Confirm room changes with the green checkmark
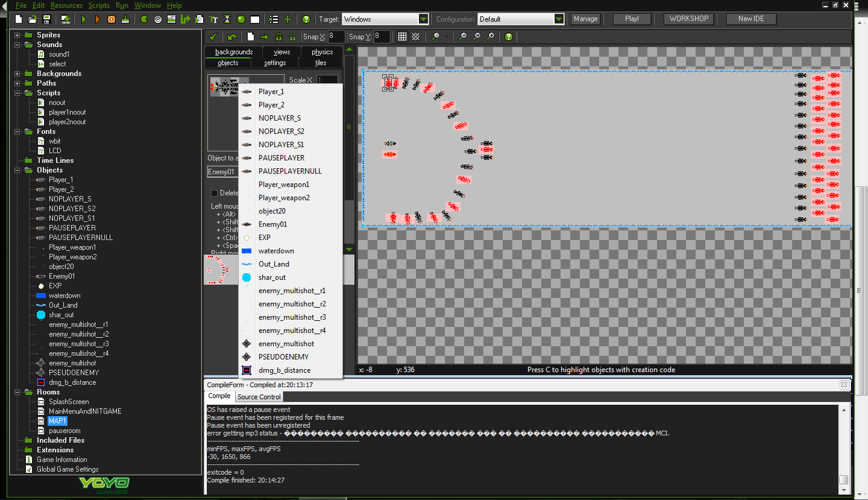Image resolution: width=868 pixels, height=500 pixels. (213, 37)
